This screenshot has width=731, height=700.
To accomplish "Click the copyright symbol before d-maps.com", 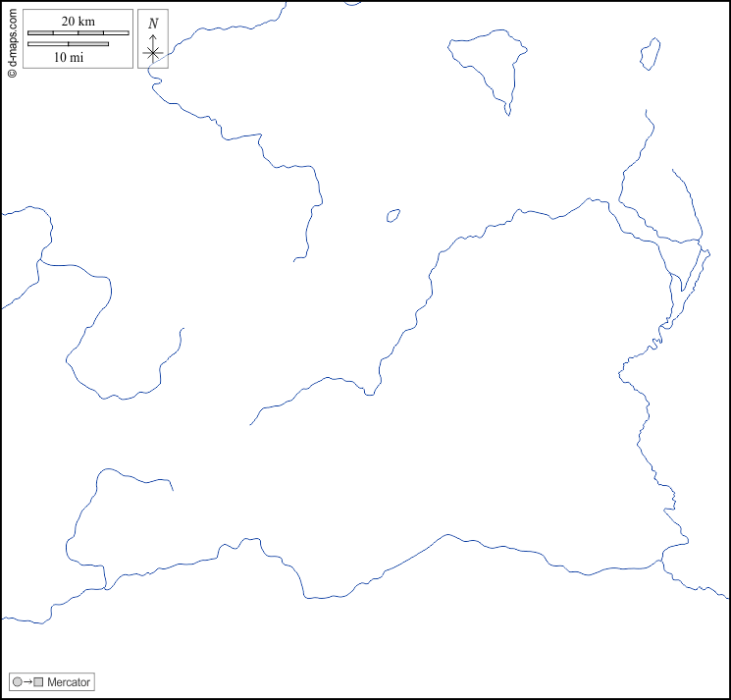I will [12, 72].
